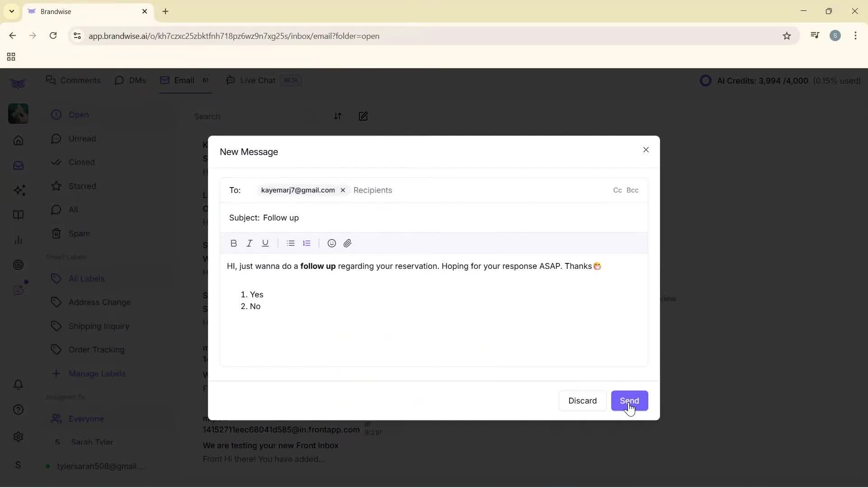Attach a file to the email

[347, 243]
